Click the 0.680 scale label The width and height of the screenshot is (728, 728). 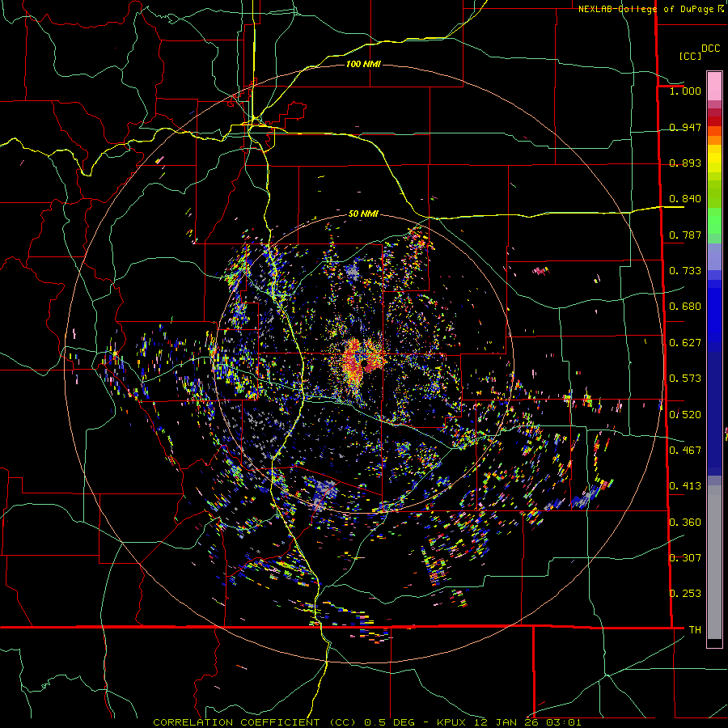tap(685, 307)
